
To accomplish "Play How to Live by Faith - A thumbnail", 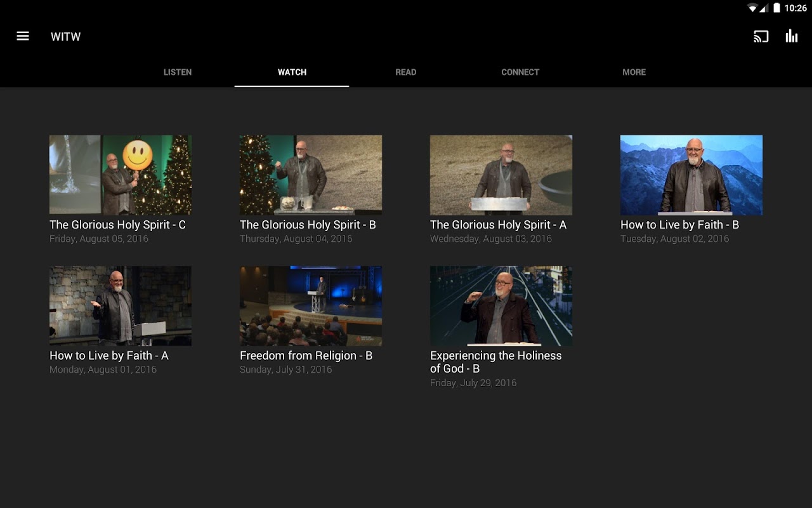I will click(x=121, y=305).
